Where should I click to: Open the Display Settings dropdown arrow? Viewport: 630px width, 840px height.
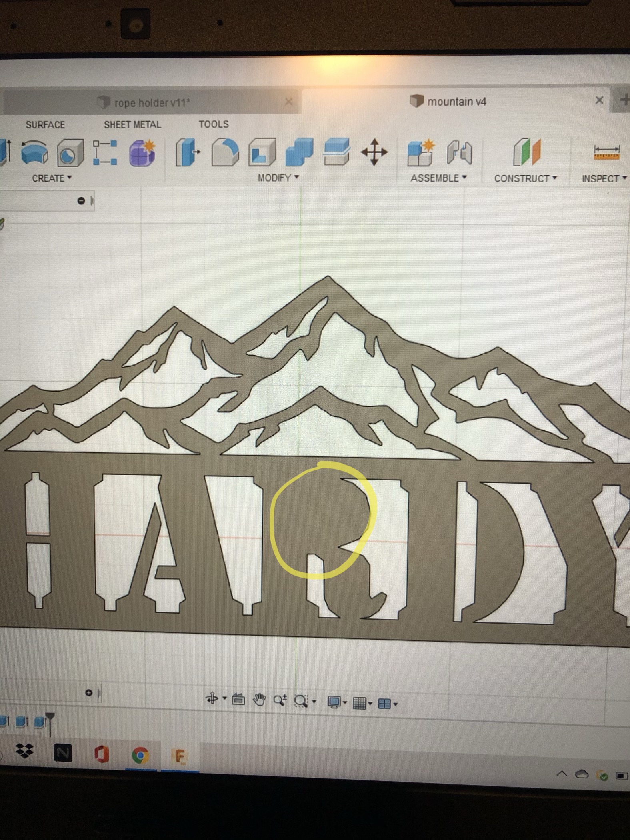[x=345, y=702]
